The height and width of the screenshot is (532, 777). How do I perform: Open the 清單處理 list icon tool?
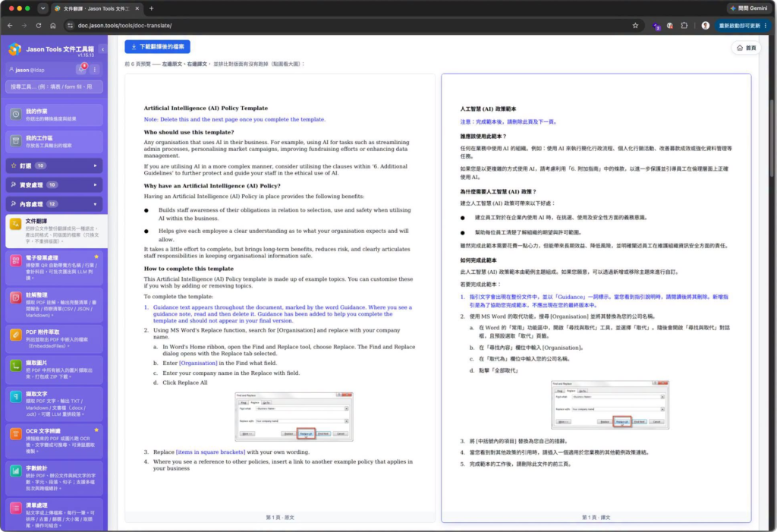(x=15, y=508)
